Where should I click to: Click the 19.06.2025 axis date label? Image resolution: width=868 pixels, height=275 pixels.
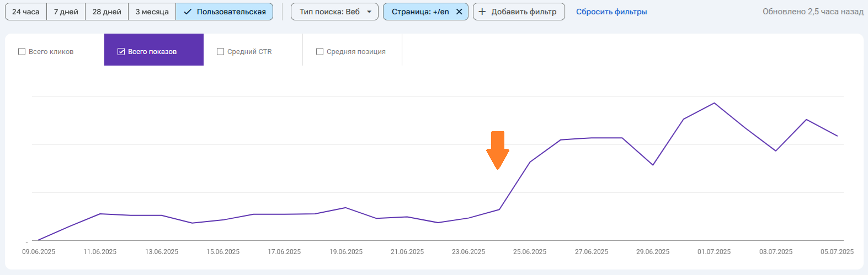(x=346, y=252)
